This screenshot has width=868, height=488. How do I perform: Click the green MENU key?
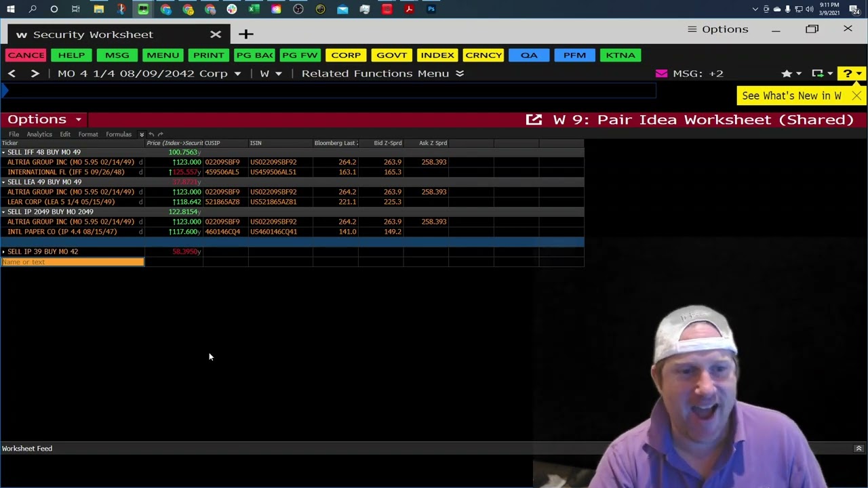point(163,55)
